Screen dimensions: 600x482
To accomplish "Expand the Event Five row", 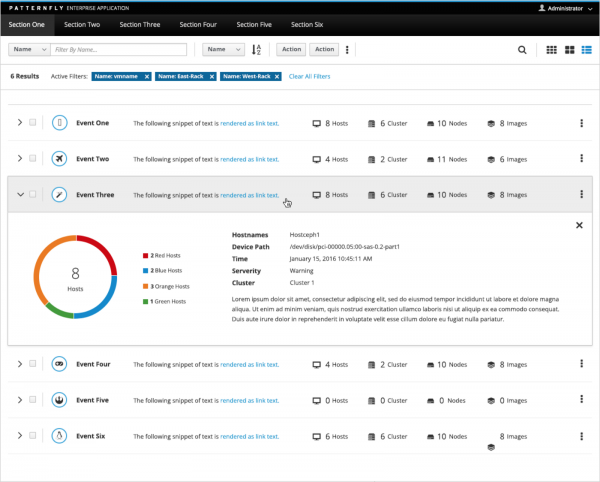I will coord(20,400).
